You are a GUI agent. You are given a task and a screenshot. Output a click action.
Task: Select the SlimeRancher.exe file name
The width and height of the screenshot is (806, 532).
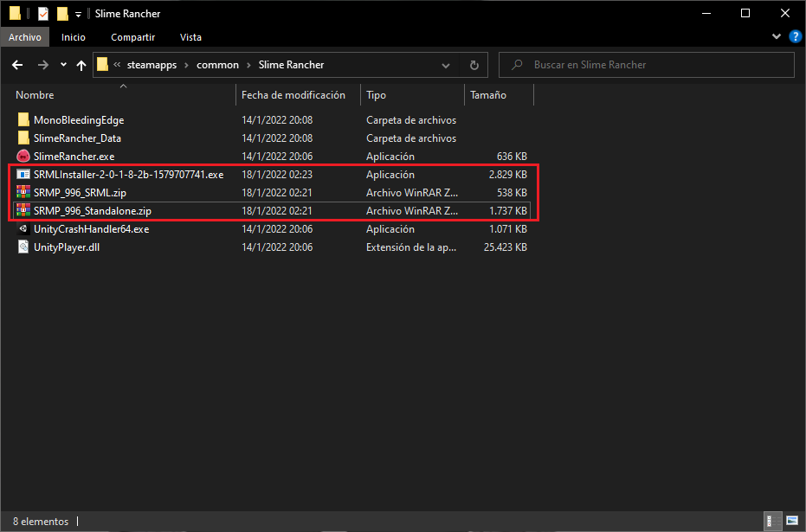click(x=74, y=156)
